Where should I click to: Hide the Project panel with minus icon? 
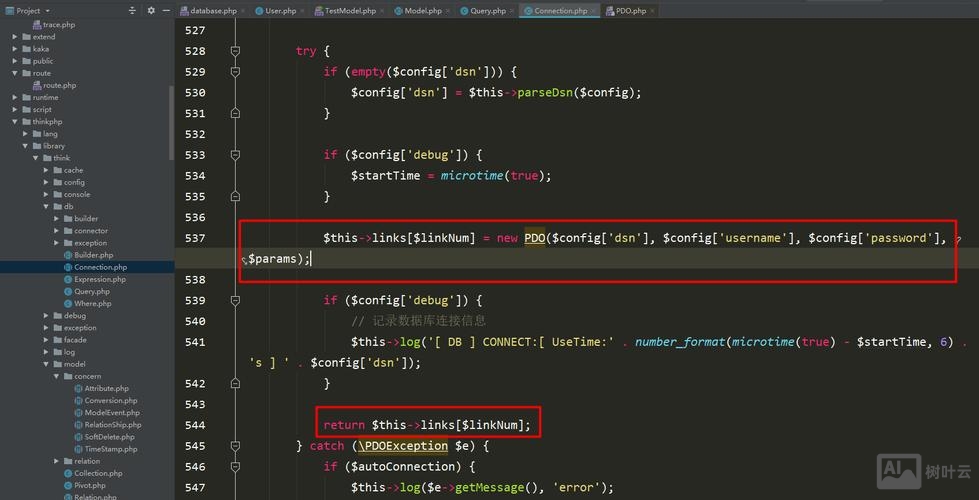[x=166, y=11]
